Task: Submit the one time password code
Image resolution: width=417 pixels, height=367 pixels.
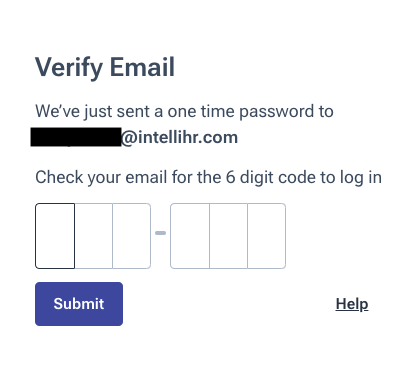Action: pyautogui.click(x=79, y=304)
